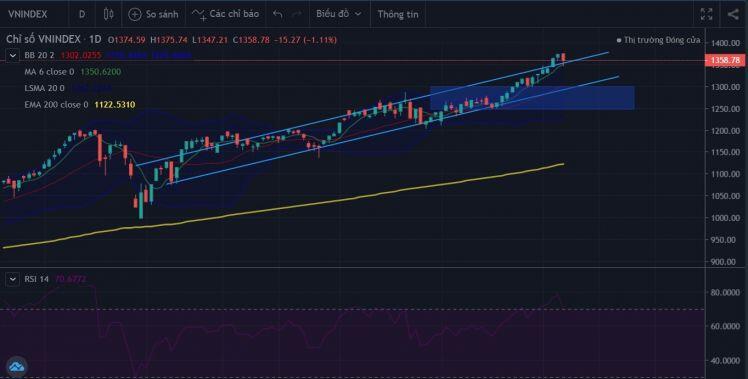
Task: Share the chart via share icon
Action: [x=733, y=14]
